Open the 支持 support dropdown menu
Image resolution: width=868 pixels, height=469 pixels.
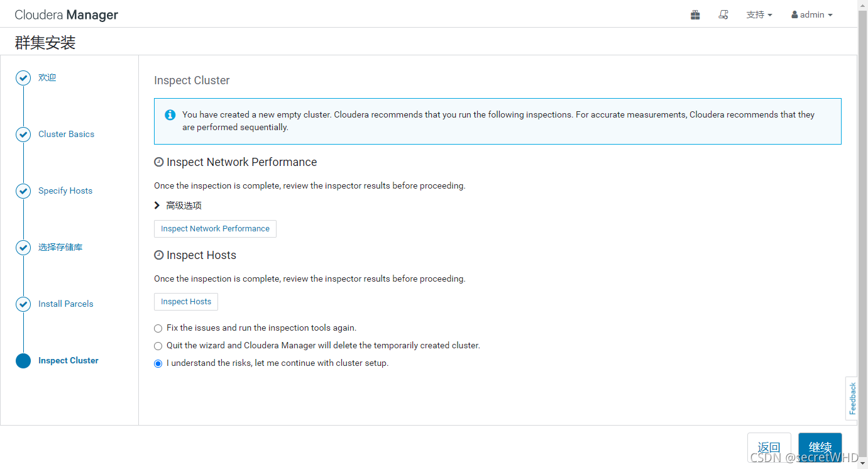coord(759,14)
